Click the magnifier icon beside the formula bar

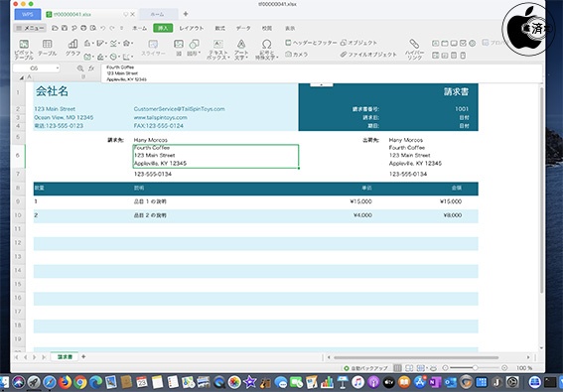[x=80, y=68]
